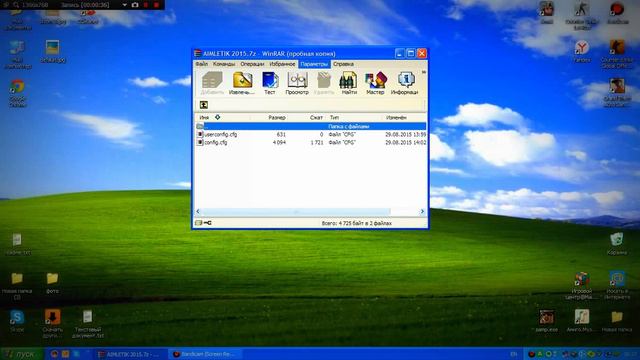Expand the toolbar overflow chevron

[424, 72]
